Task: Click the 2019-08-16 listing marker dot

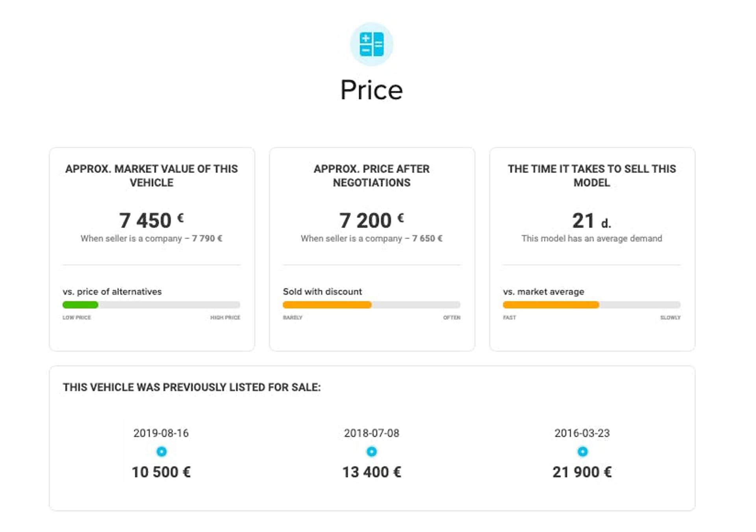Action: click(161, 451)
